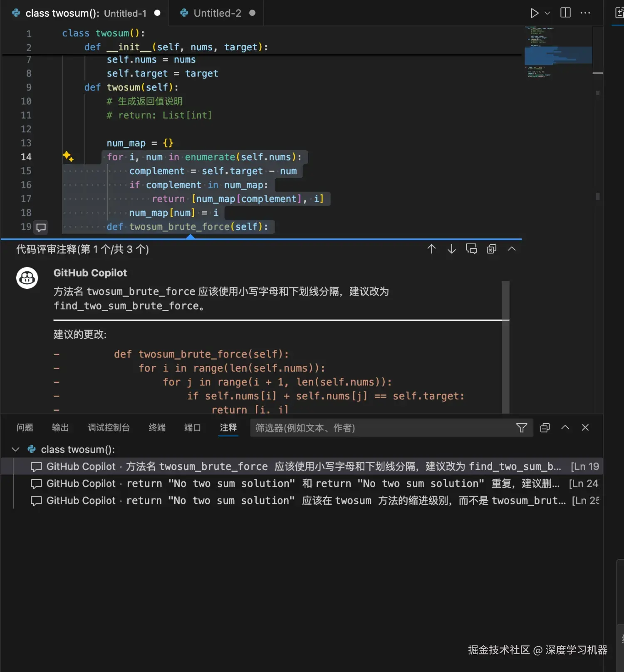Close the bottom panel

tap(585, 427)
